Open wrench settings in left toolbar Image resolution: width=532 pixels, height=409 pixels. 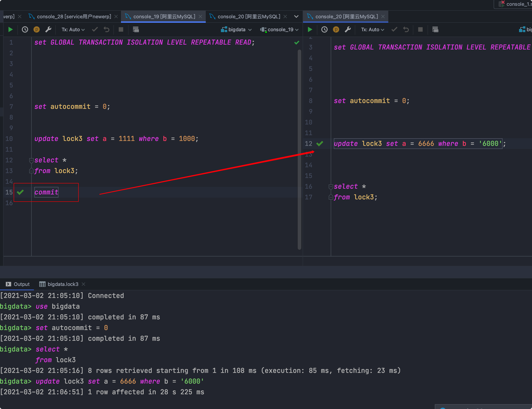[x=48, y=29]
